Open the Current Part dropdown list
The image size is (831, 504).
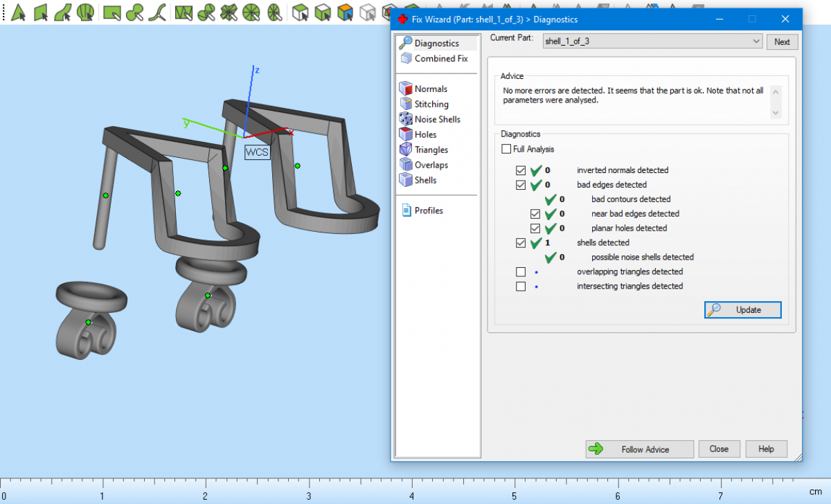(756, 42)
